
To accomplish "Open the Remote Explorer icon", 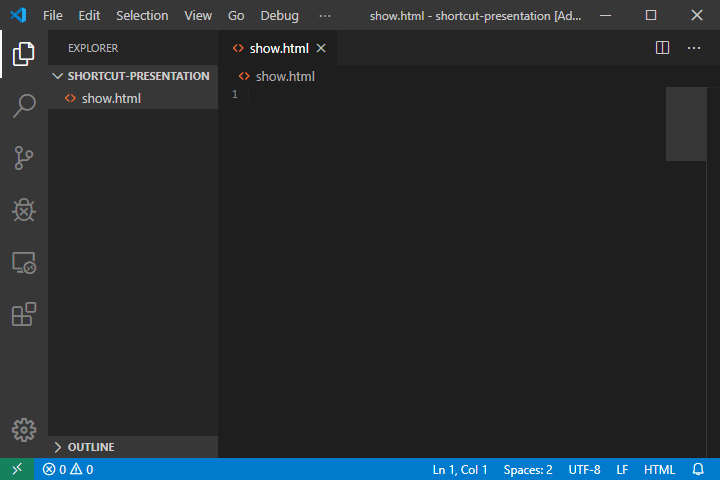I will [24, 263].
